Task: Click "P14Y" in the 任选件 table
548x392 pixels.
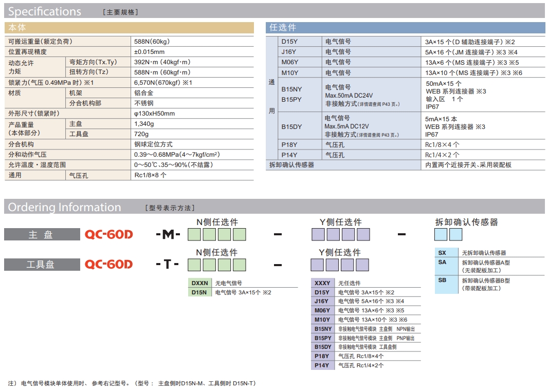Action: 289,155
